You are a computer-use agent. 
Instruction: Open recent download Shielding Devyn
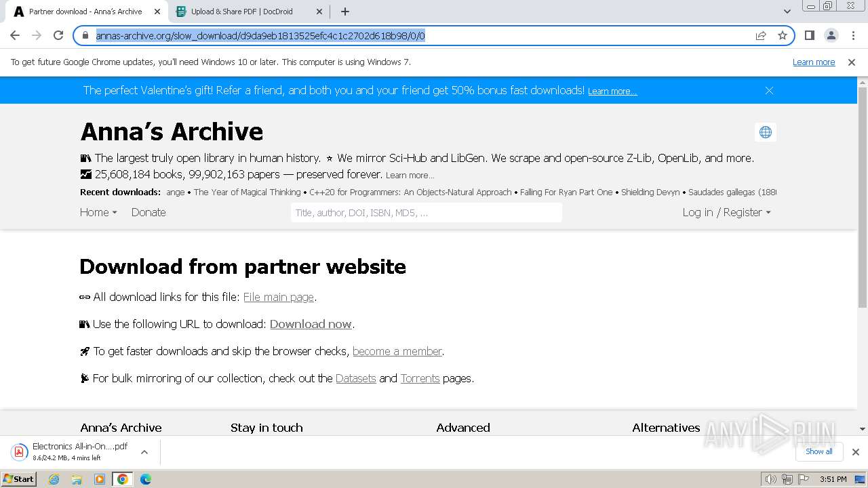650,192
